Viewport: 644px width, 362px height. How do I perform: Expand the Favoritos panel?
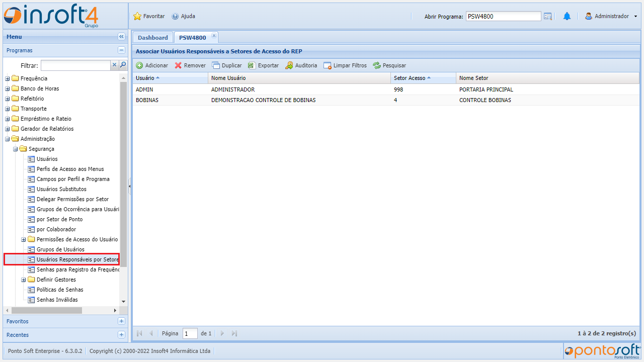(121, 321)
